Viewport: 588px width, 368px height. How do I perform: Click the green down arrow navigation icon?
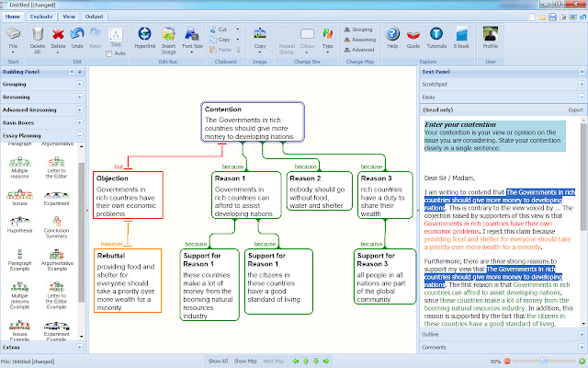coord(316,361)
